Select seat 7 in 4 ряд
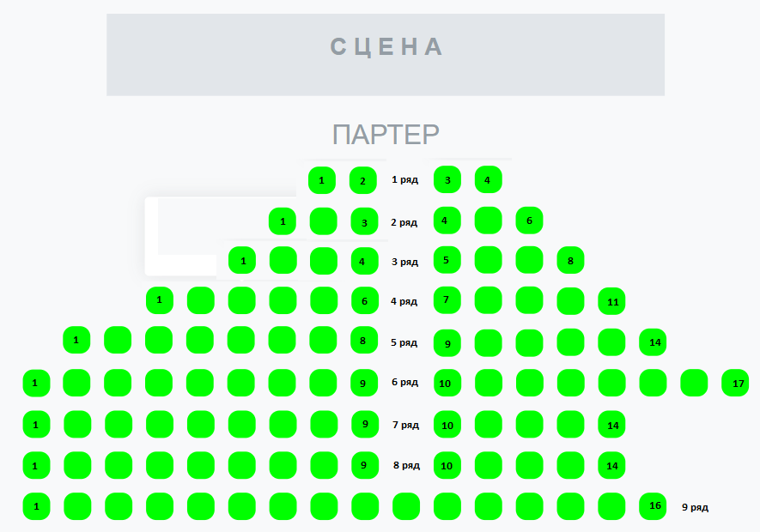The image size is (760, 532). tap(447, 300)
